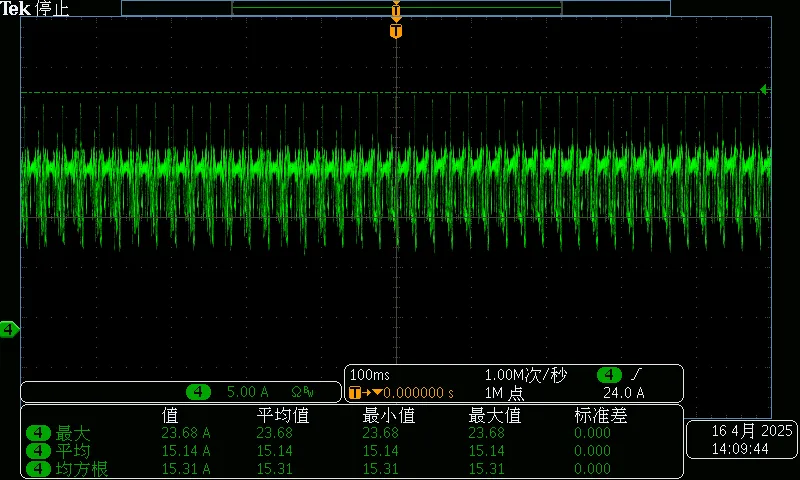Click the 1.00M次/秒 sample rate readout
Screen dimensions: 800x480
(x=526, y=375)
